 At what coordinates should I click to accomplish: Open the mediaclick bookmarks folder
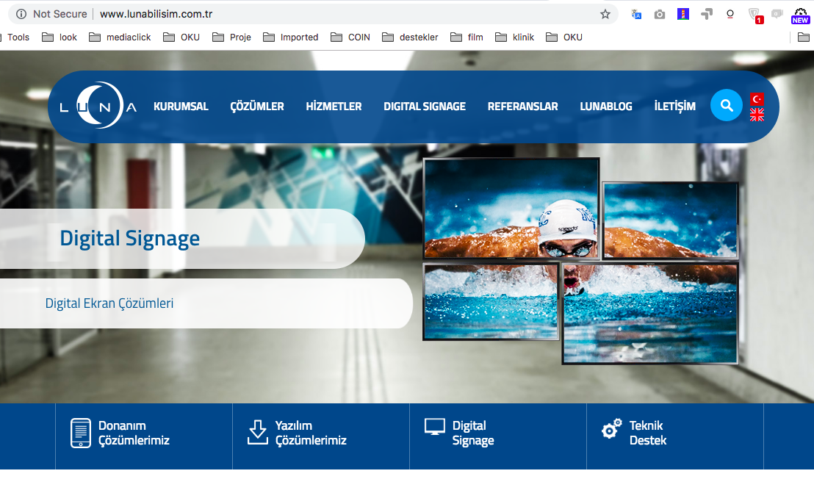[x=121, y=37]
